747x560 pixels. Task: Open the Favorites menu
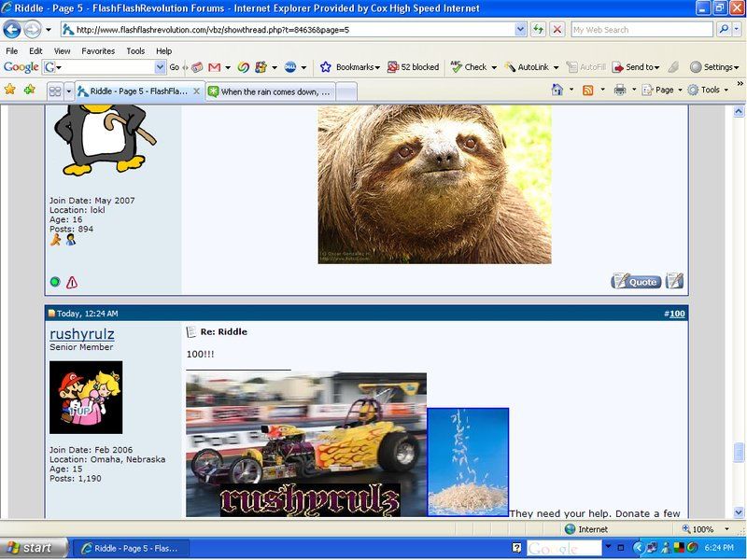[x=98, y=50]
